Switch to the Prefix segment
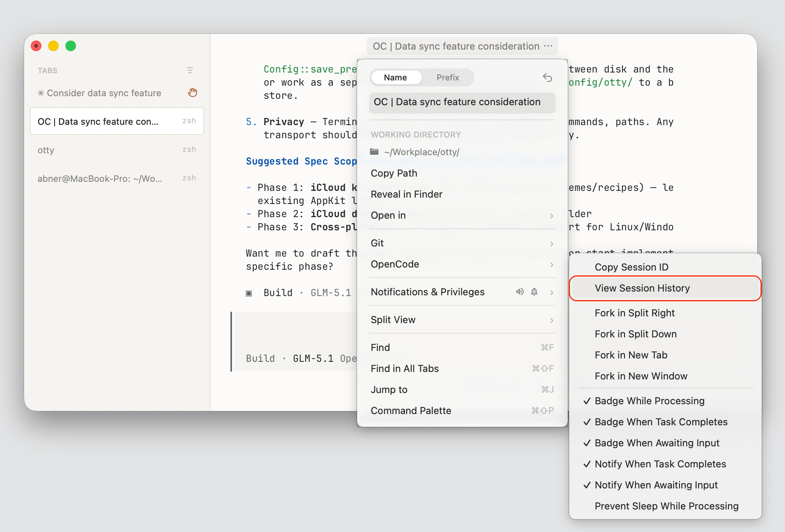This screenshot has height=532, width=785. (x=448, y=77)
